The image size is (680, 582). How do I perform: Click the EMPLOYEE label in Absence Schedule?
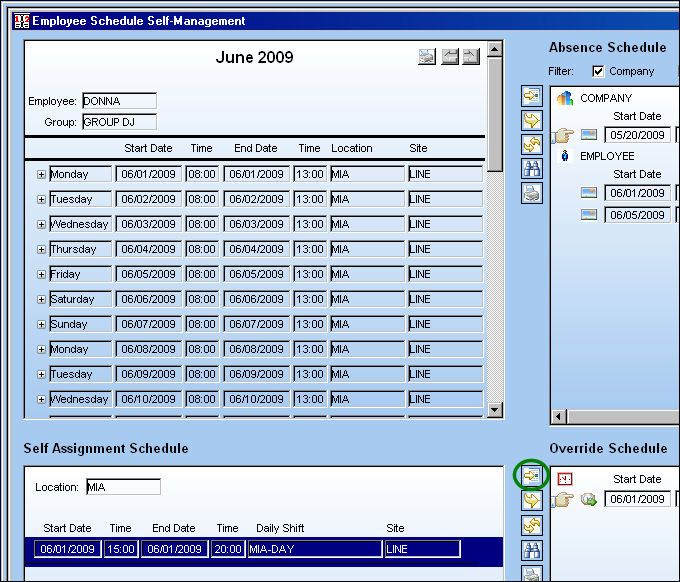[x=607, y=156]
